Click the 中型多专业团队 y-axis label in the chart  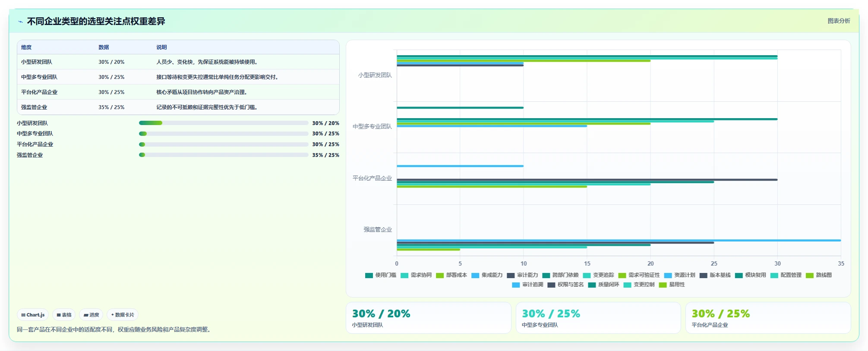click(x=372, y=126)
